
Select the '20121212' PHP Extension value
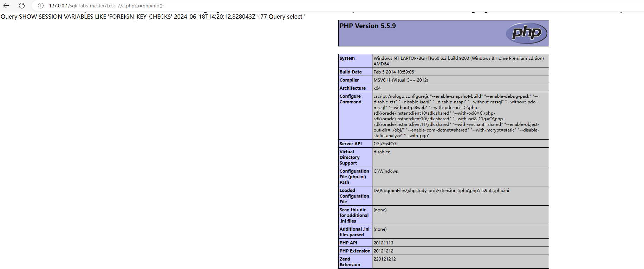tap(383, 251)
